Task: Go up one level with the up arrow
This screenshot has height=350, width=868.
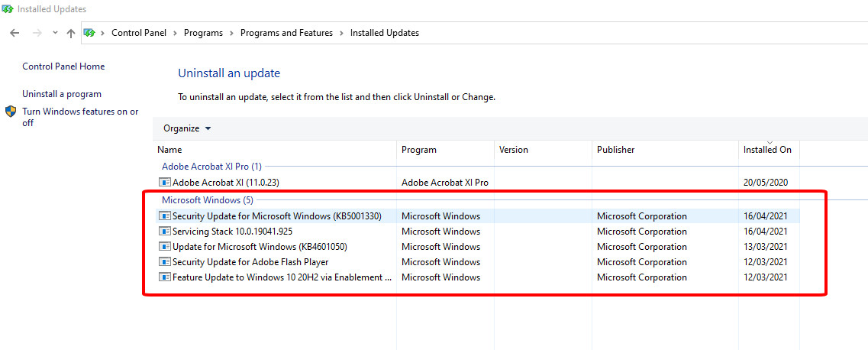Action: coord(71,33)
